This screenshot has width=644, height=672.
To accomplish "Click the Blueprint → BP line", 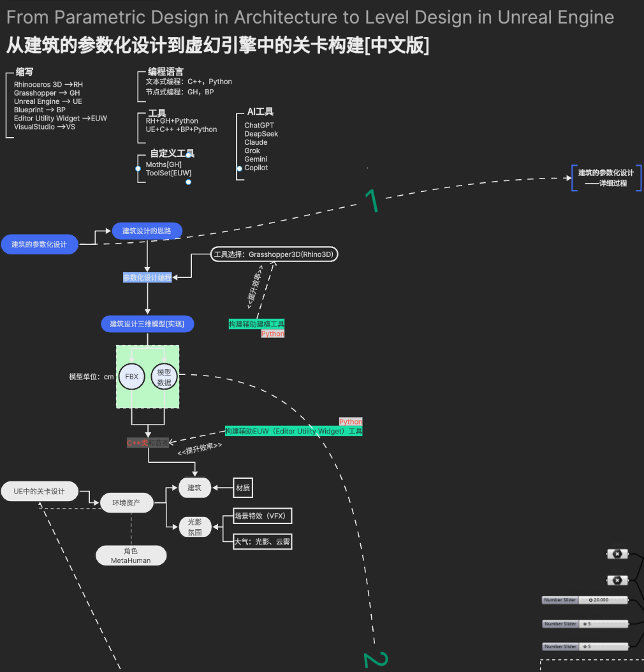I will tap(40, 110).
